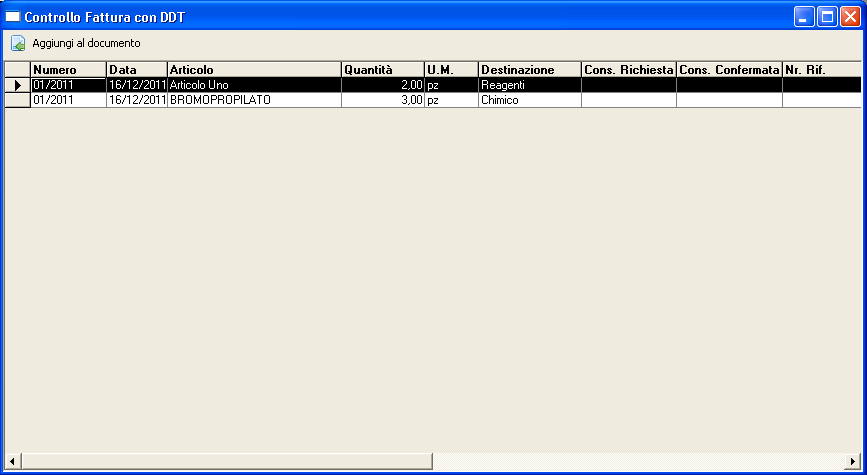Click the right arrow of horizontal scrollbar
This screenshot has width=867, height=475.
pyautogui.click(x=854, y=461)
